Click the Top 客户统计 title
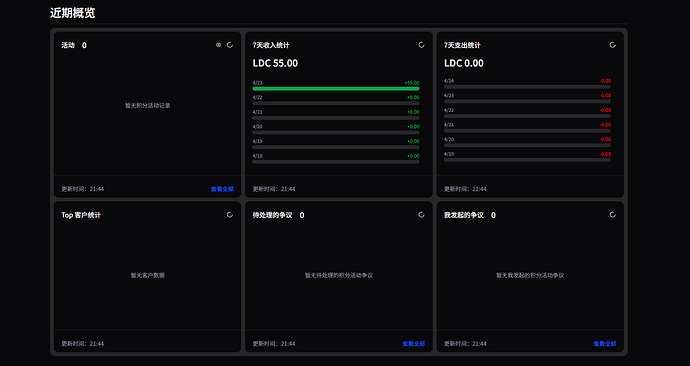Viewport: 690px width, 366px height. point(81,215)
